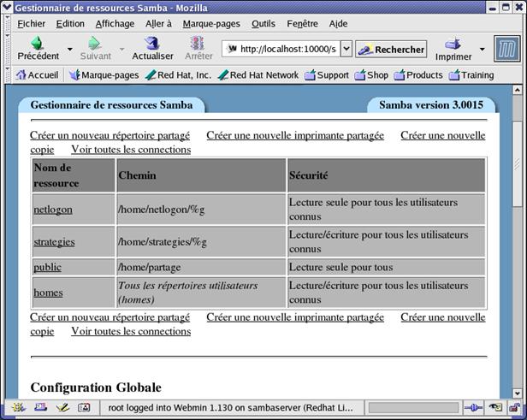
Task: Click top Créer un nouveau répertoire partagé
Action: 110,135
